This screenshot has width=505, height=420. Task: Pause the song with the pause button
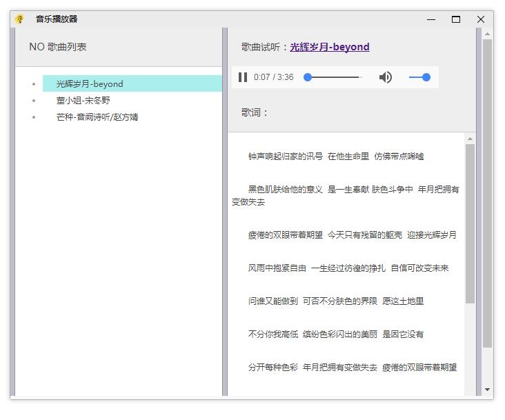point(243,77)
